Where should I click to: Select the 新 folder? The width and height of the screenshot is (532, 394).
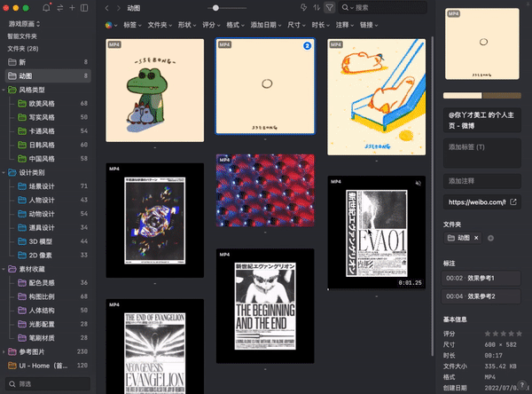[x=48, y=62]
